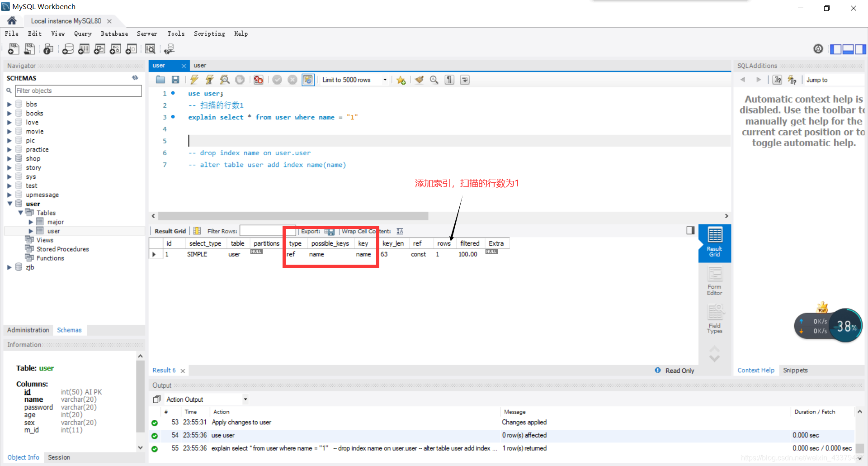Image resolution: width=868 pixels, height=466 pixels.
Task: Switch to the Session tab
Action: pyautogui.click(x=59, y=457)
